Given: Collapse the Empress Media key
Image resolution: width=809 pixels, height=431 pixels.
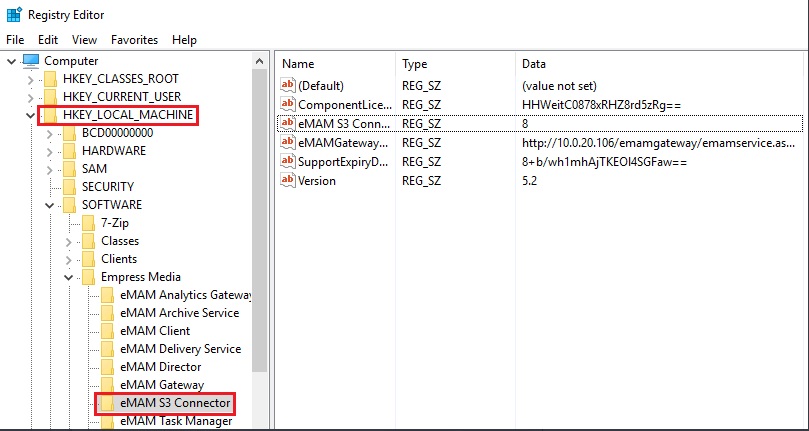Looking at the screenshot, I should [69, 277].
